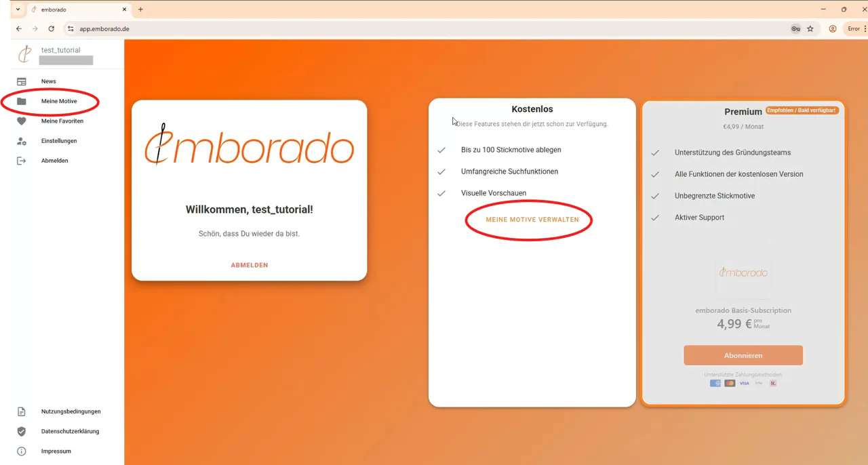Click 'emborado Basis-Subscription' text
This screenshot has width=868, height=465.
(743, 310)
